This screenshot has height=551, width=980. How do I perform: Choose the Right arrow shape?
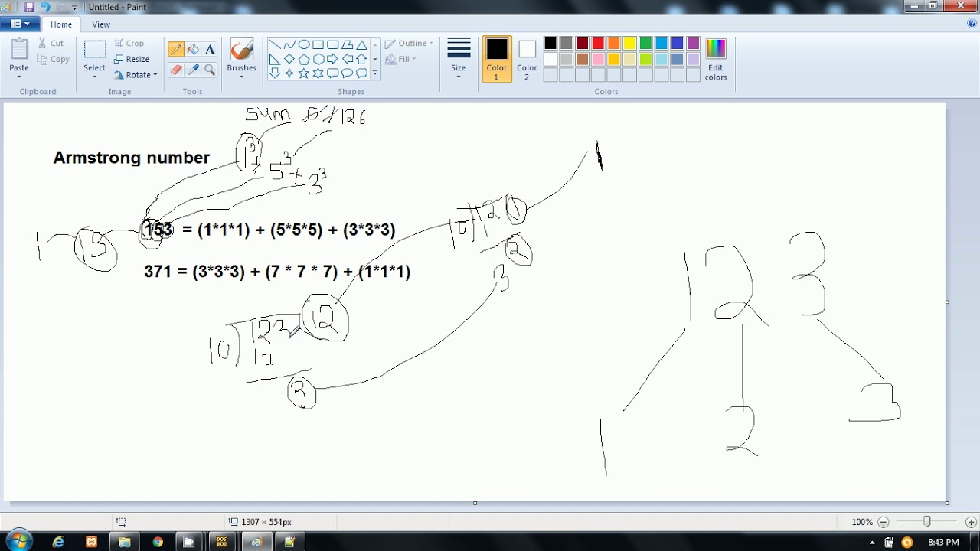[x=333, y=59]
